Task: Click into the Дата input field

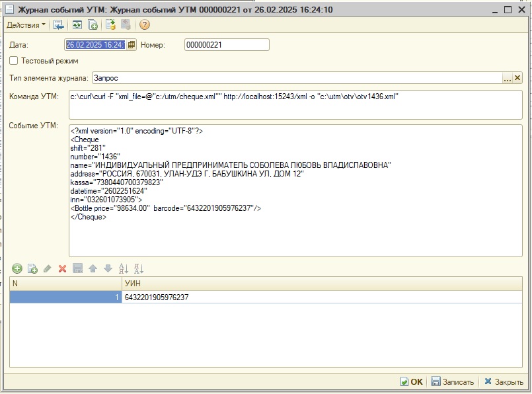Action: click(96, 45)
